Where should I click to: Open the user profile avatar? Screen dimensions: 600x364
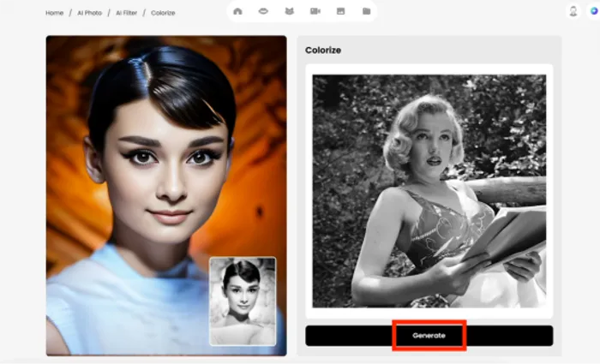point(573,12)
